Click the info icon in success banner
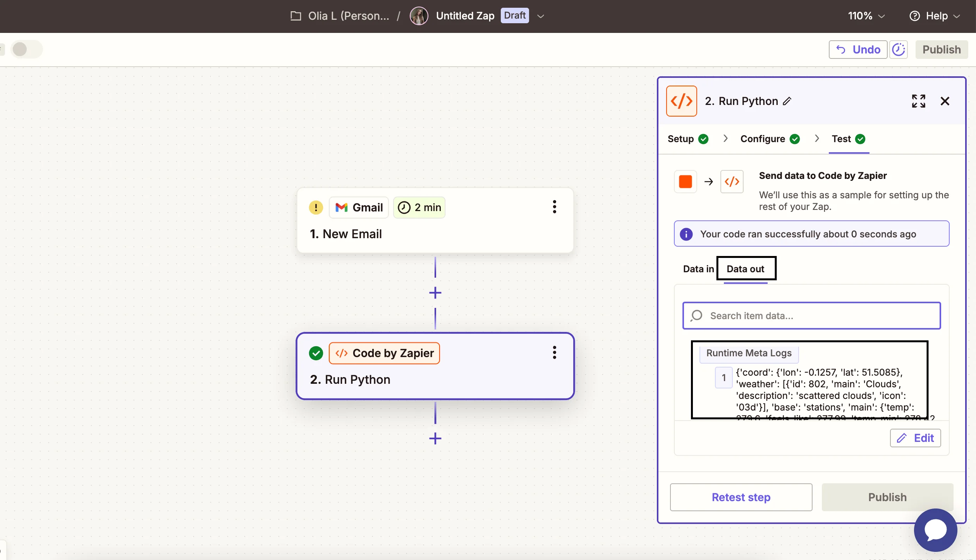 click(686, 234)
